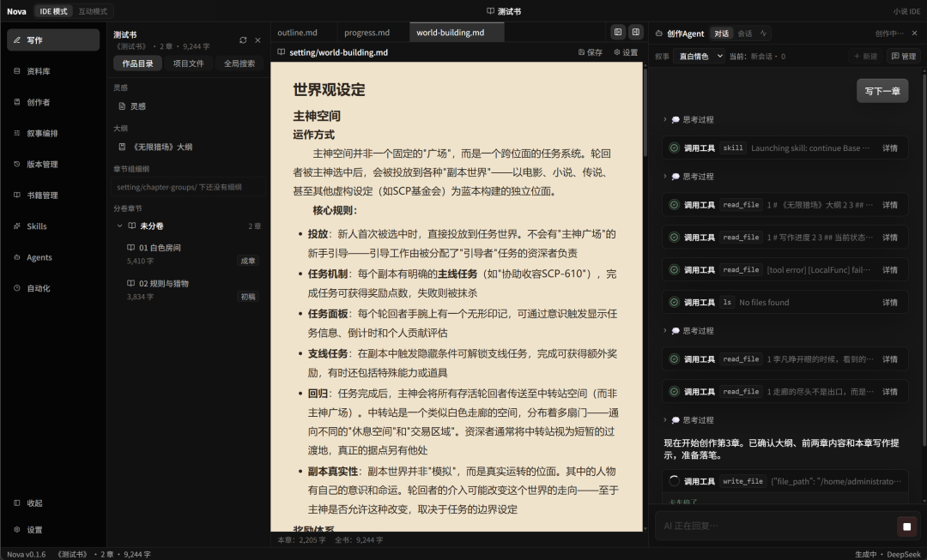Expand 思考过程 above the skill tool call
The height and width of the screenshot is (560, 927).
pos(688,119)
